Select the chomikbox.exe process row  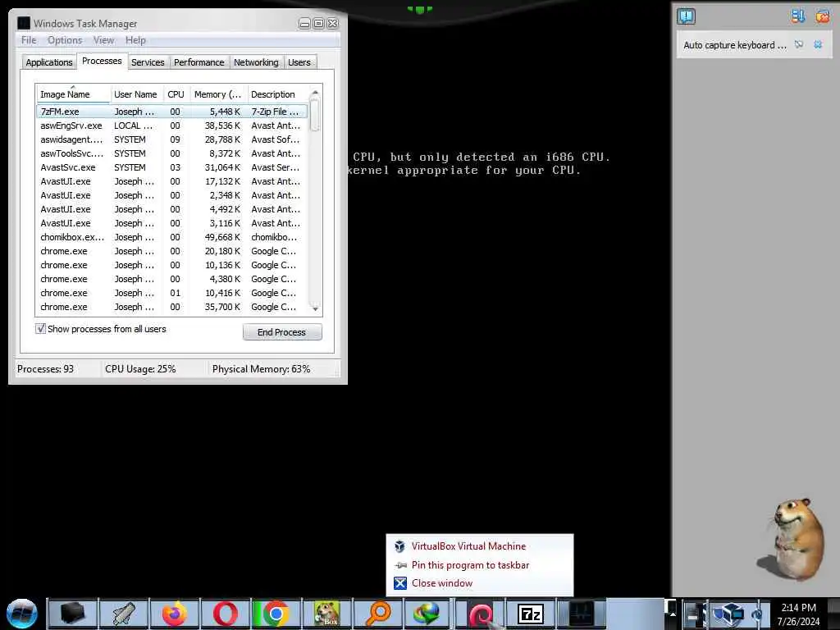pyautogui.click(x=172, y=237)
